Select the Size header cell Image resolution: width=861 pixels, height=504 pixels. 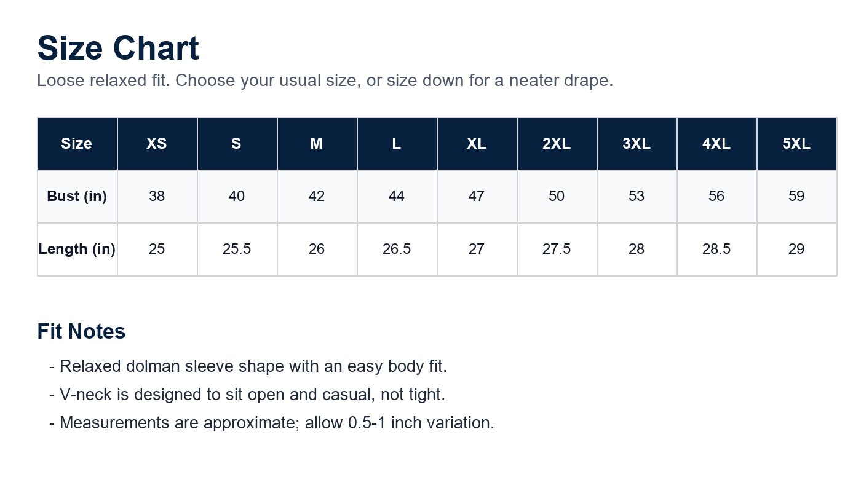coord(77,144)
